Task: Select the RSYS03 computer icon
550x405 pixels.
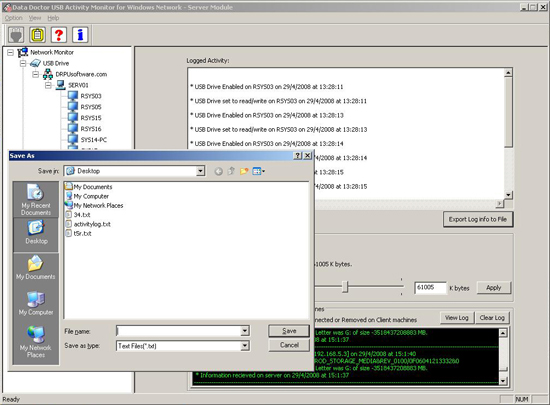Action: (73, 96)
